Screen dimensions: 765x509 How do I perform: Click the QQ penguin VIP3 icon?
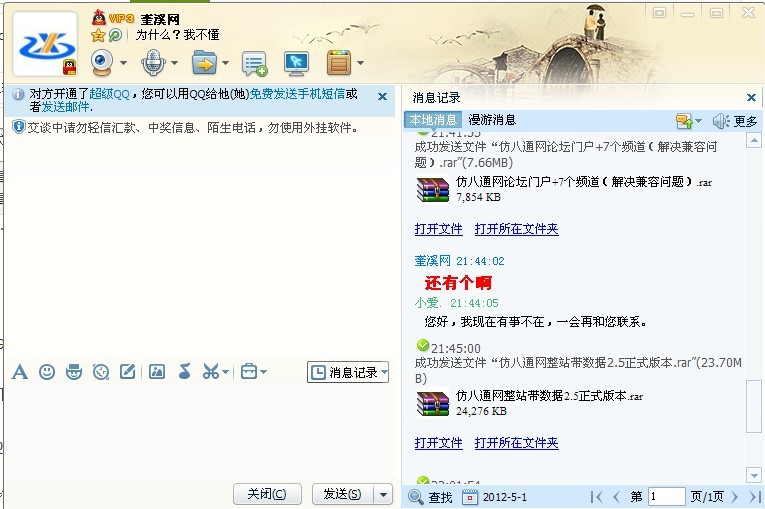click(99, 18)
